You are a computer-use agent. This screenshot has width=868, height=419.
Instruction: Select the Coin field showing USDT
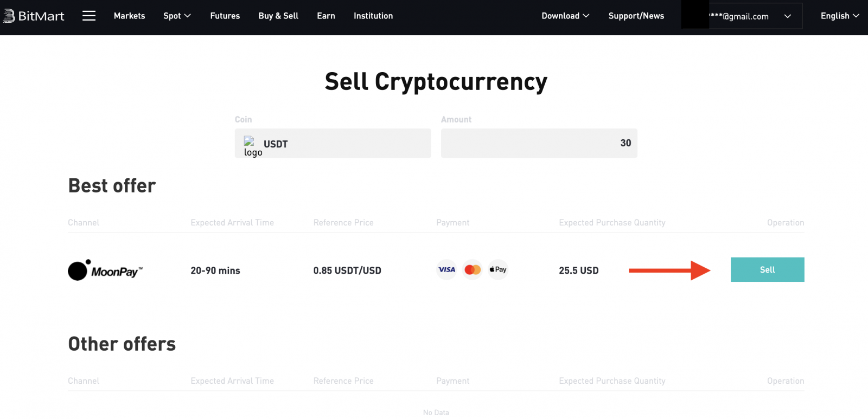[333, 143]
